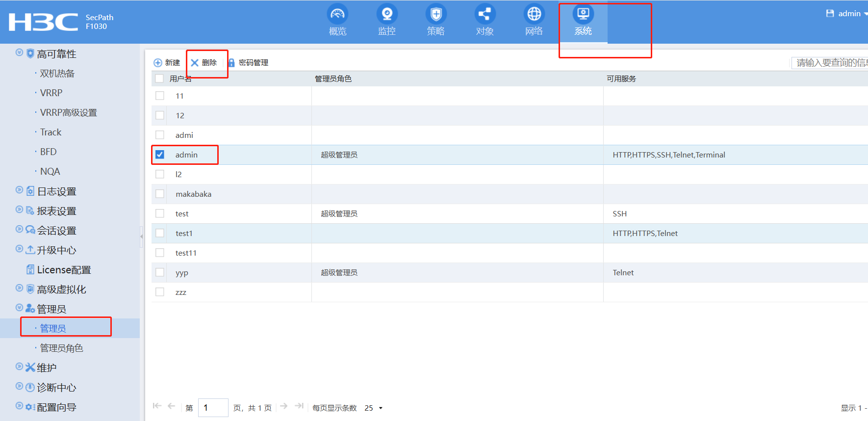Image resolution: width=868 pixels, height=421 pixels.
Task: Check the box for user test1
Action: click(x=160, y=233)
